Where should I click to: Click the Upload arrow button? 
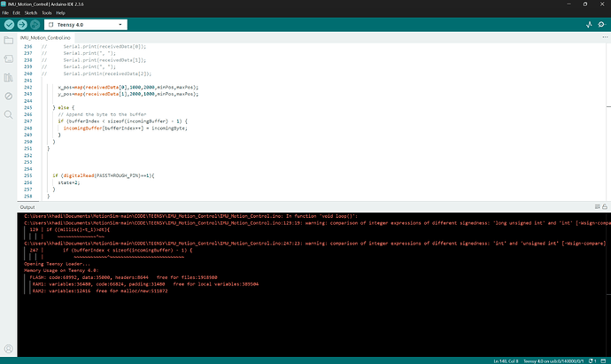click(x=22, y=25)
